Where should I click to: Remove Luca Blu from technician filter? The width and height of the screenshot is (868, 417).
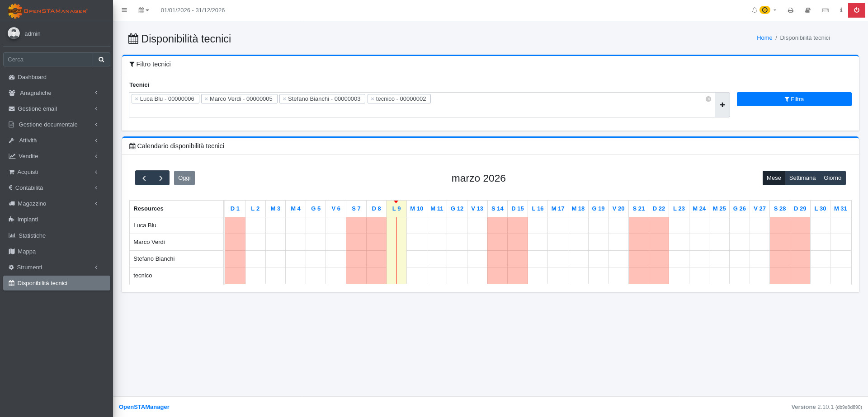pos(137,99)
